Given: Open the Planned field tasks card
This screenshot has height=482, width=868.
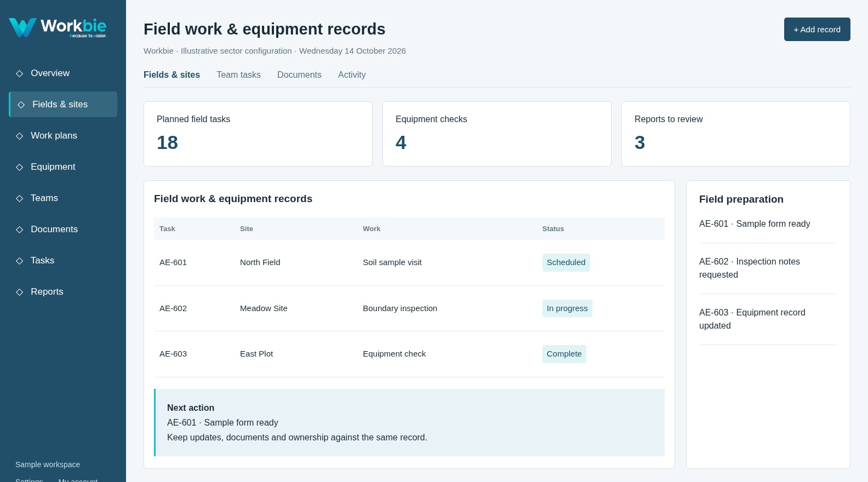Looking at the screenshot, I should tap(258, 134).
